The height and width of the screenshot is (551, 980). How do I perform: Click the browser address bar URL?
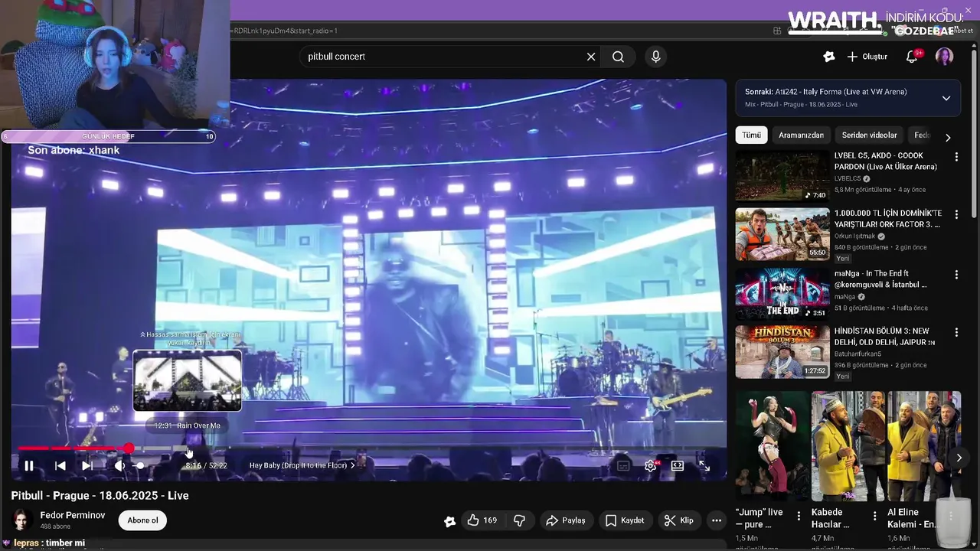(x=285, y=31)
